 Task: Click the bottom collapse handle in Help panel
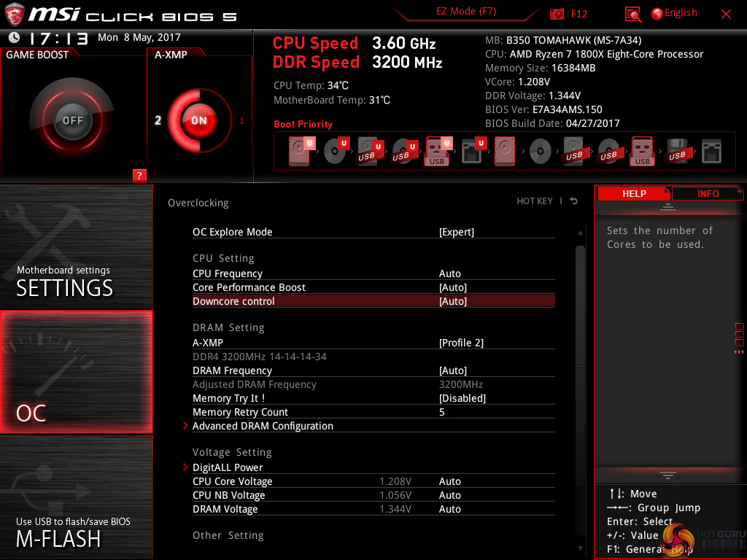(668, 475)
